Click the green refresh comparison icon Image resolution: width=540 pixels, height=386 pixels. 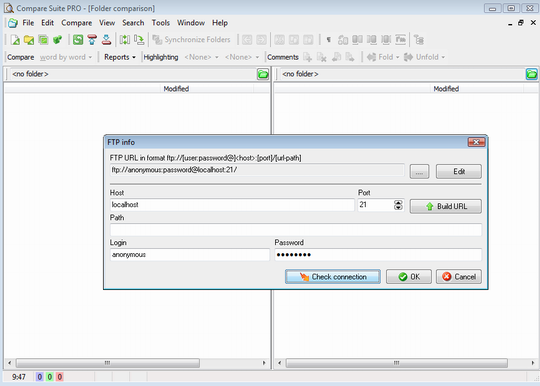click(x=78, y=40)
